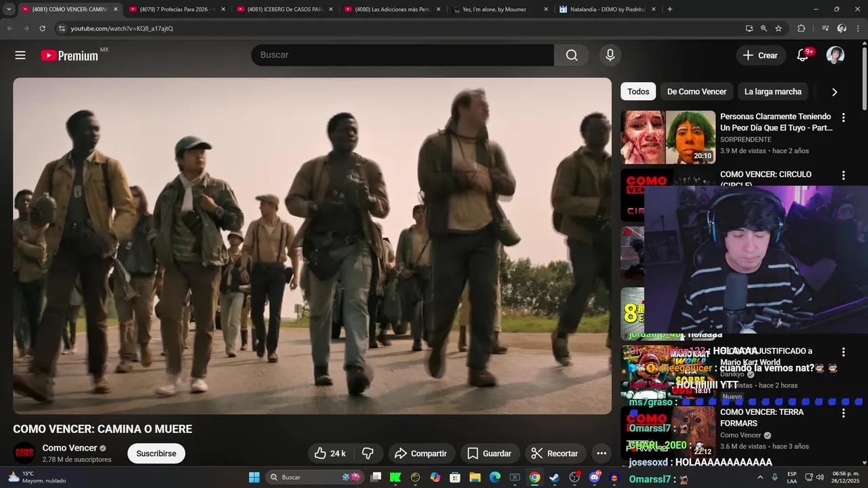Click the main video player
The width and height of the screenshot is (868, 488).
312,245
